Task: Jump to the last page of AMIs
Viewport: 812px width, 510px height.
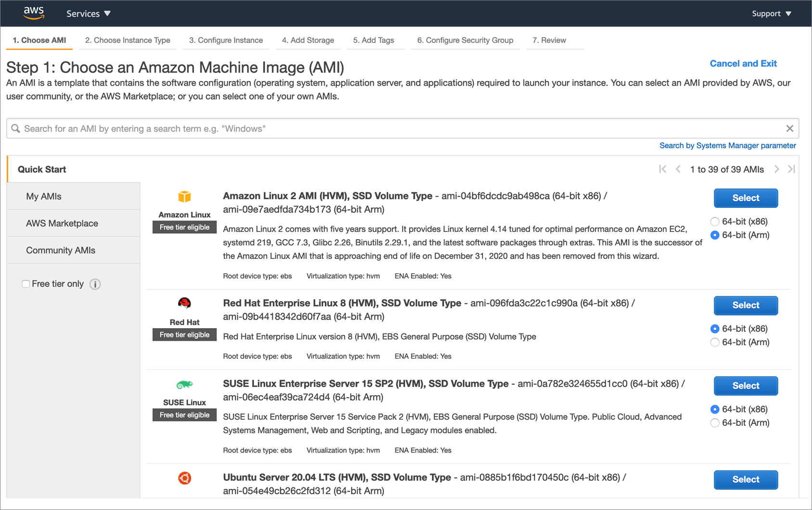Action: coord(792,169)
